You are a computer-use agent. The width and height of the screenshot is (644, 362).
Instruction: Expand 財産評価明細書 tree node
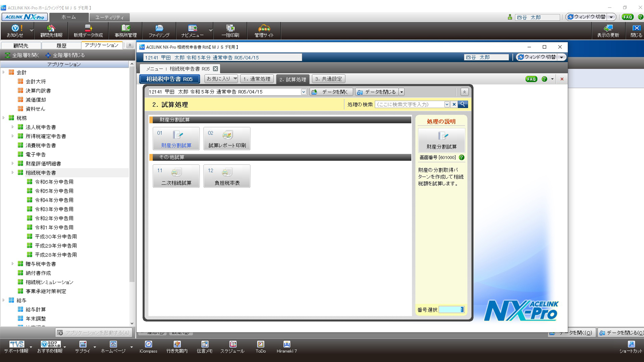pos(13,164)
